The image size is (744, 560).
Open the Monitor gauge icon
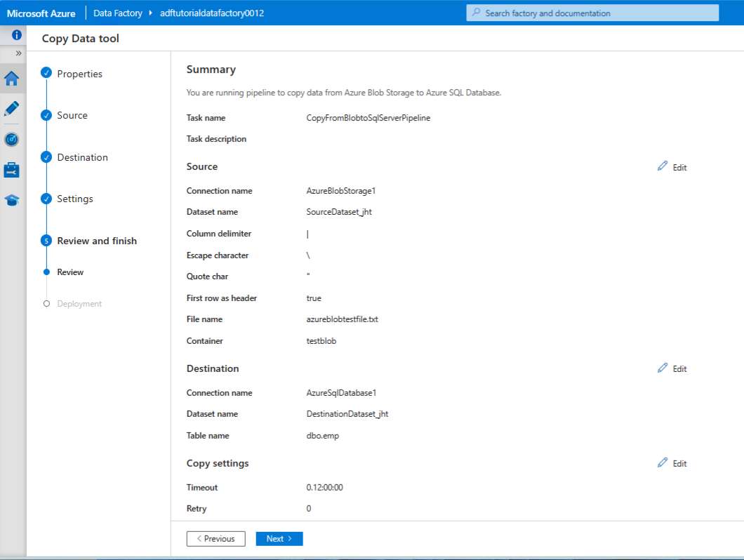pos(12,140)
